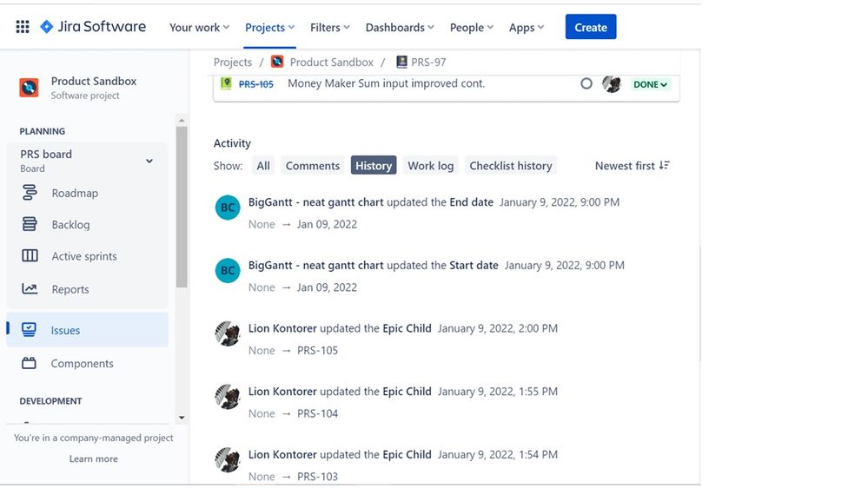
Task: Click the Product Sandbox breadcrumb icon
Action: pos(277,62)
